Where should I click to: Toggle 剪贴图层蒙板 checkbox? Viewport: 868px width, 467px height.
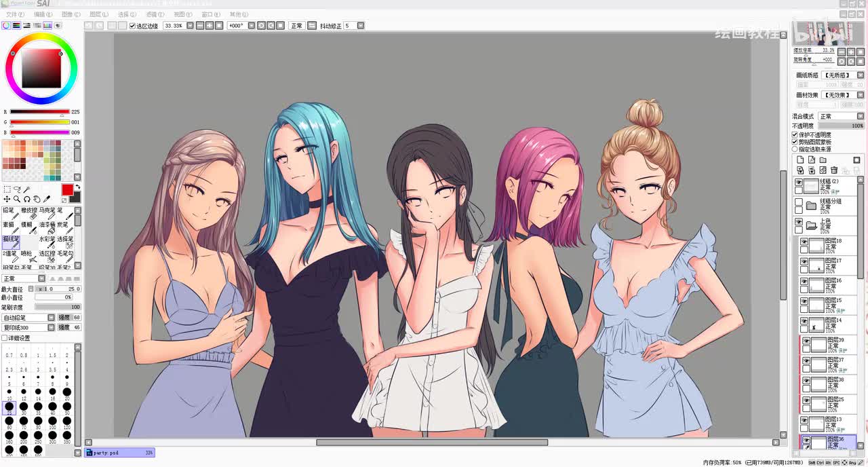795,142
